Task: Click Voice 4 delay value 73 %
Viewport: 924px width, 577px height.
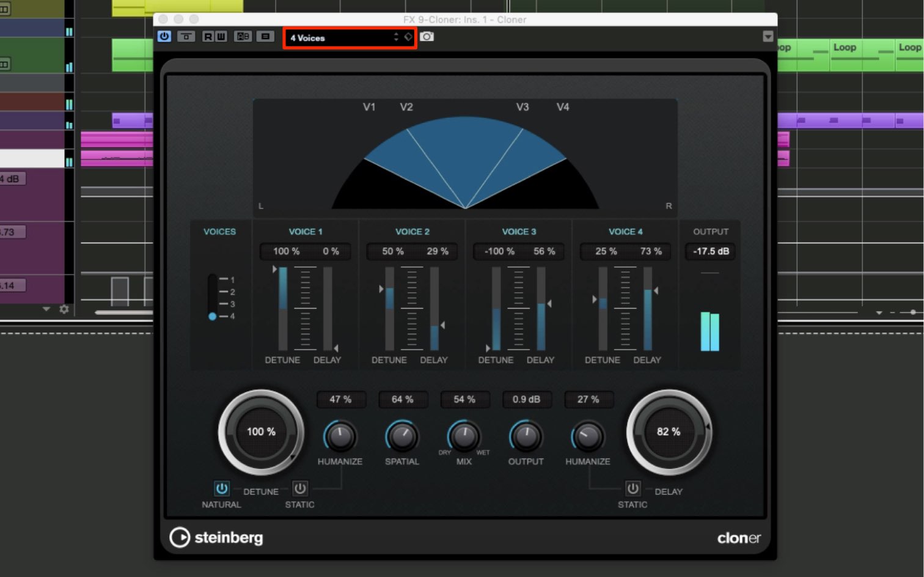Action: (651, 251)
